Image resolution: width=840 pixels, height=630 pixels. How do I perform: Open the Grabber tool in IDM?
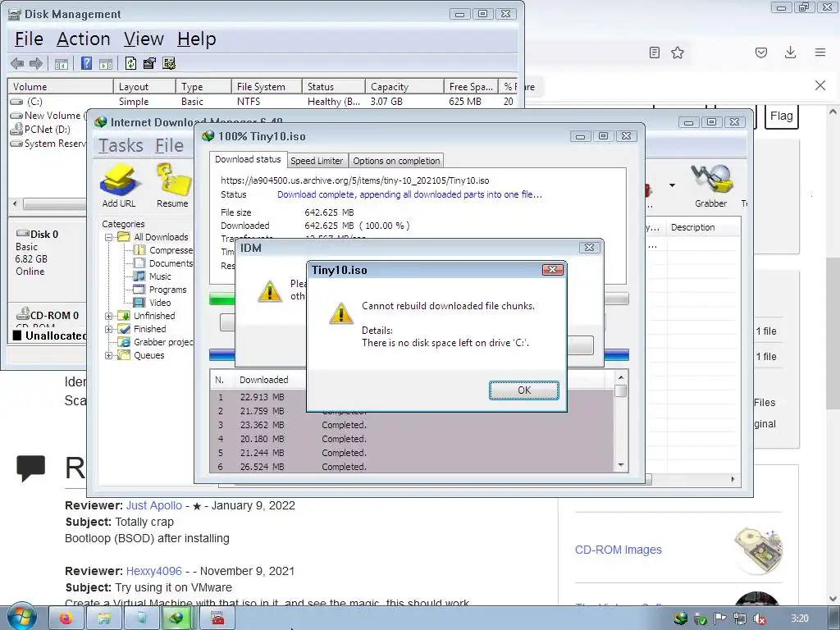(x=711, y=185)
